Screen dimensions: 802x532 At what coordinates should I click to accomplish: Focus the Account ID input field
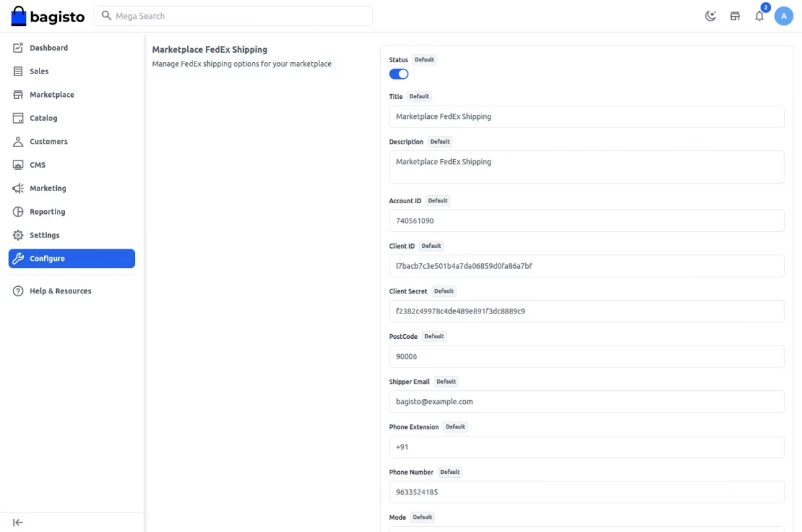point(587,221)
